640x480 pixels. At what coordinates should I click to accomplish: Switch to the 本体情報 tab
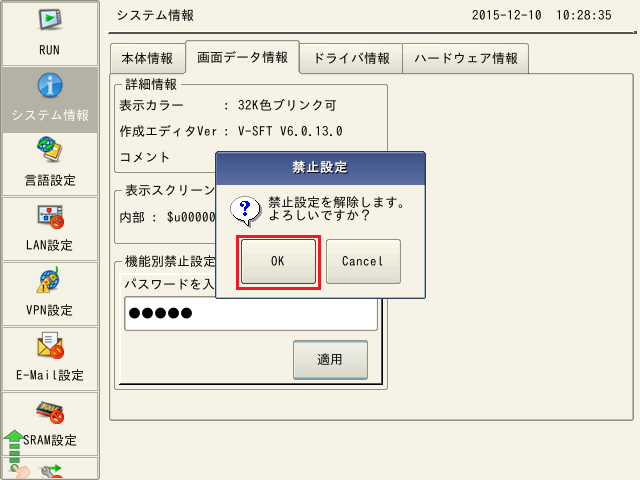(147, 59)
